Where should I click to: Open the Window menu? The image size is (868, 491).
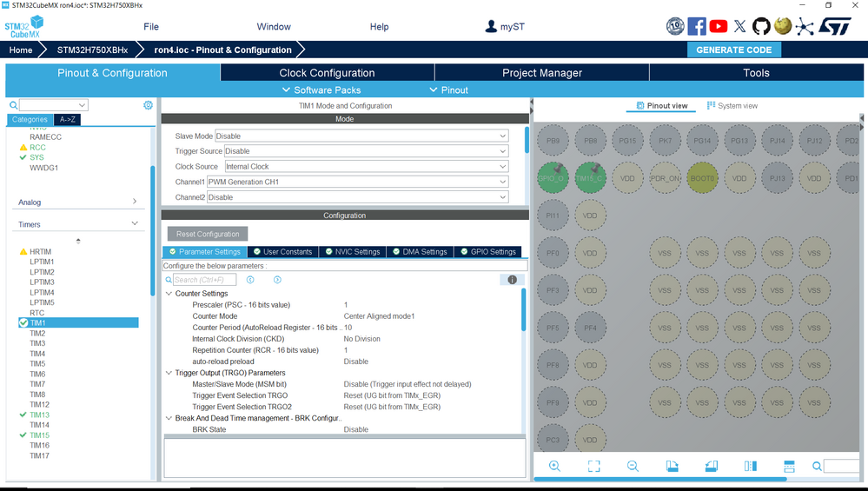point(274,27)
